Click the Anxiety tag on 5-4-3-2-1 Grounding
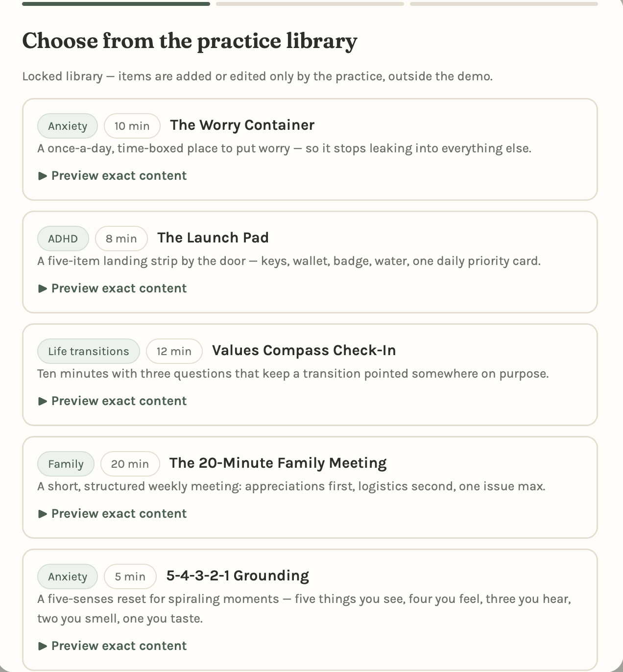Image resolution: width=623 pixels, height=672 pixels. click(x=68, y=576)
